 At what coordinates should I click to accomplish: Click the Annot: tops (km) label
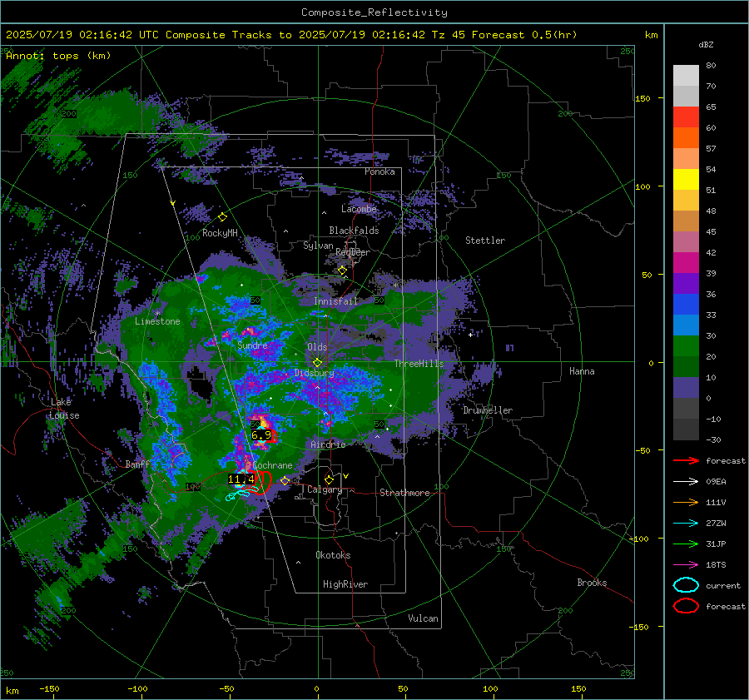click(58, 56)
